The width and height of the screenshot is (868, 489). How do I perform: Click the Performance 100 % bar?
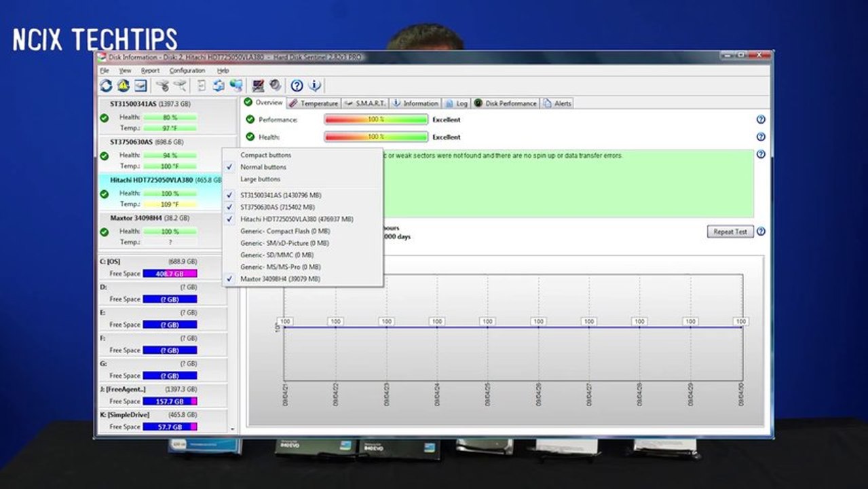(x=376, y=120)
